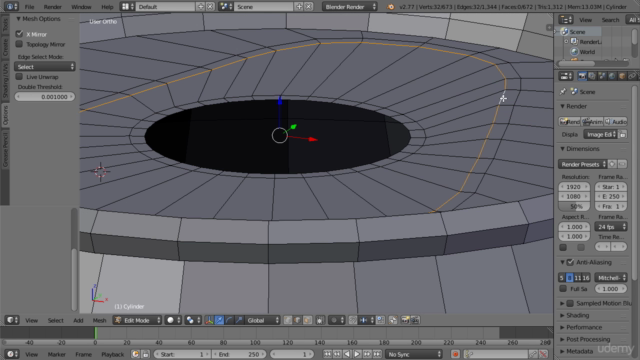Click the Render image button
The image size is (640, 360).
569,122
